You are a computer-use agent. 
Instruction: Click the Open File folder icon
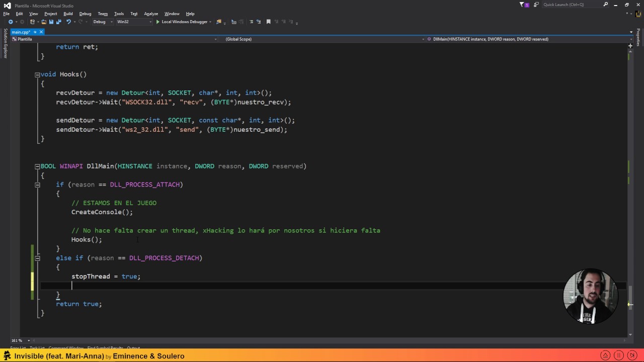point(44,22)
